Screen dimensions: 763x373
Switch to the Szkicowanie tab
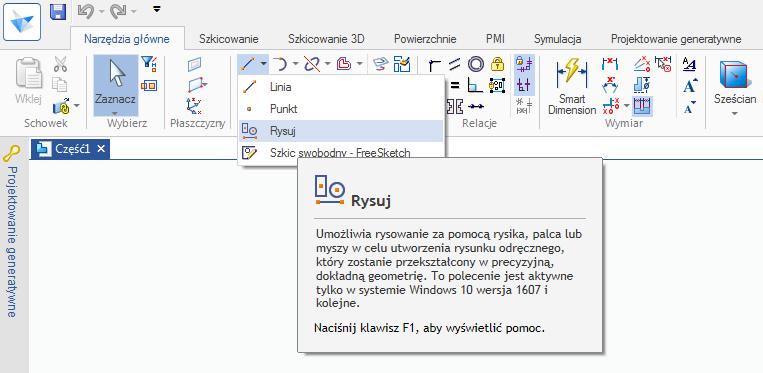229,39
